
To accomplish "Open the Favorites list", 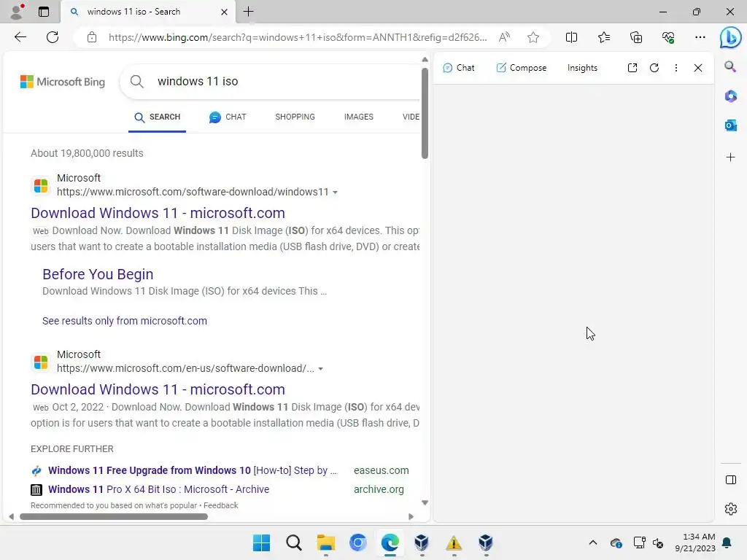I will click(x=603, y=37).
